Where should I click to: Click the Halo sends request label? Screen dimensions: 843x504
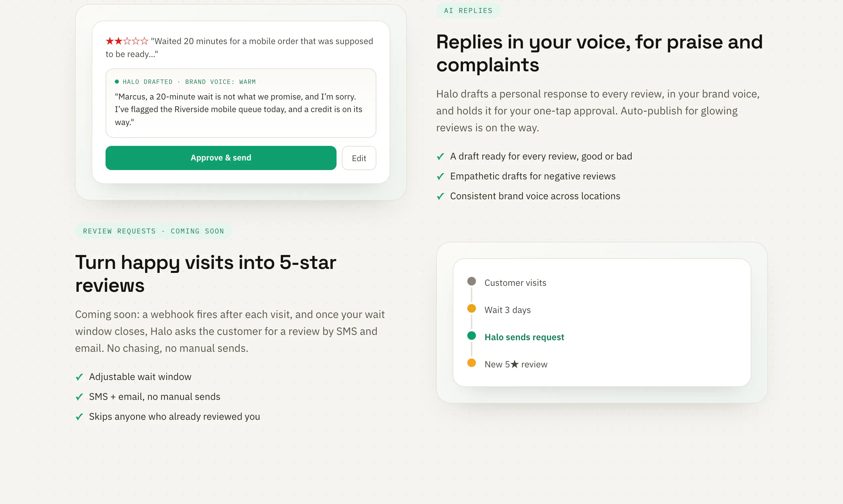[x=524, y=337]
